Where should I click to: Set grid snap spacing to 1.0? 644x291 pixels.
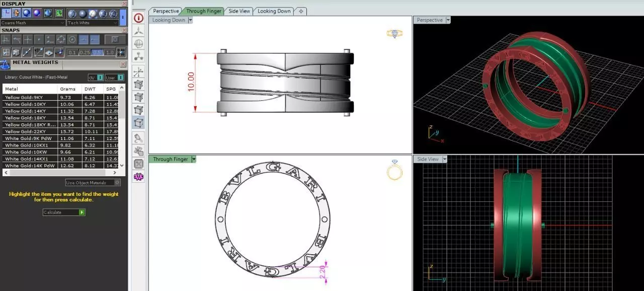[109, 52]
